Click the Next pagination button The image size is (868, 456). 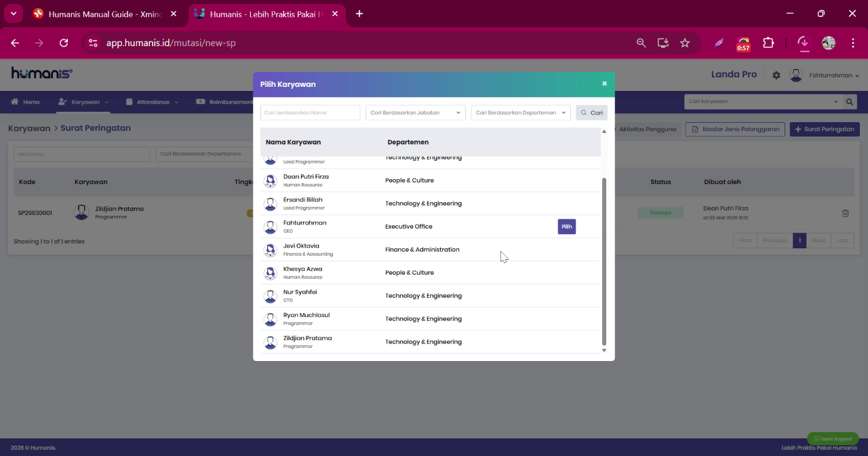coord(818,240)
